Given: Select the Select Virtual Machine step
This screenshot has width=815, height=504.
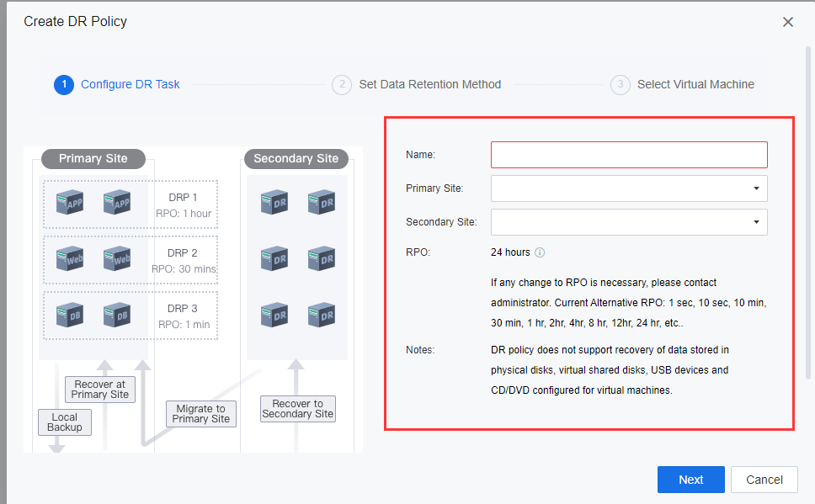Looking at the screenshot, I should (695, 84).
